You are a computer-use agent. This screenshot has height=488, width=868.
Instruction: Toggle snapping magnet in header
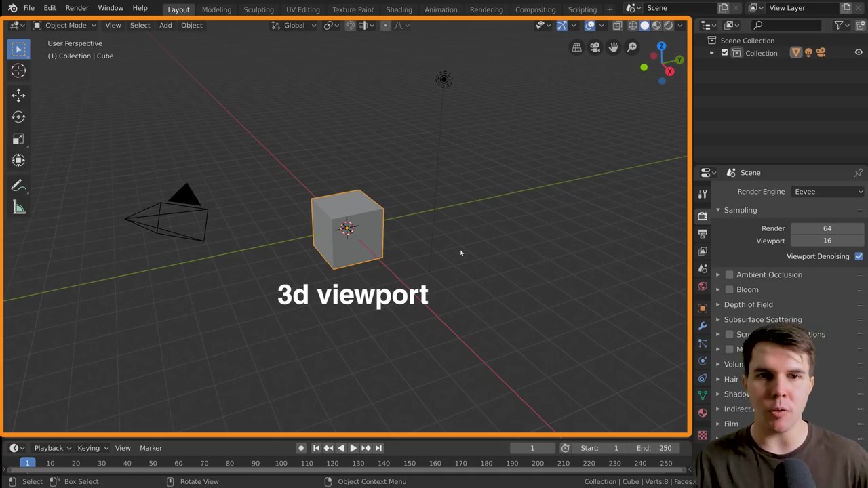pyautogui.click(x=351, y=25)
